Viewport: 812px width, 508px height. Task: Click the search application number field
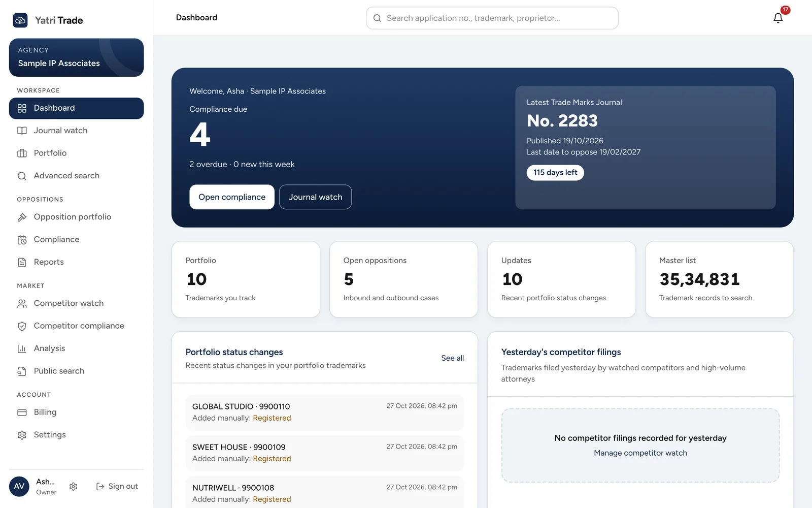[492, 18]
